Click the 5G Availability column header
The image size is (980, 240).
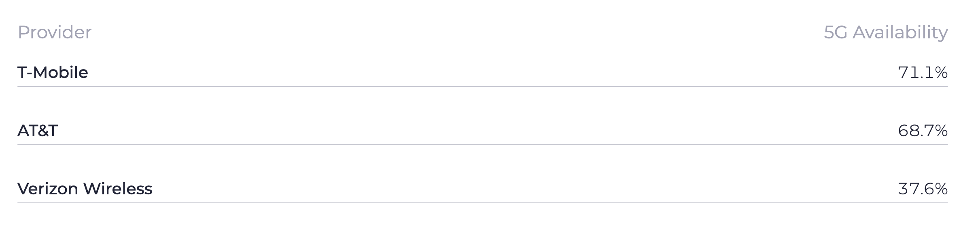[885, 32]
